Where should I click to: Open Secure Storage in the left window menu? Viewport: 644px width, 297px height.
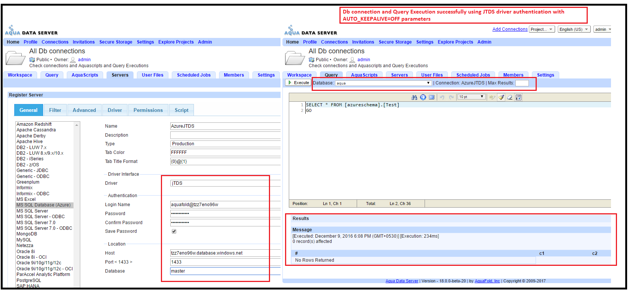click(116, 42)
